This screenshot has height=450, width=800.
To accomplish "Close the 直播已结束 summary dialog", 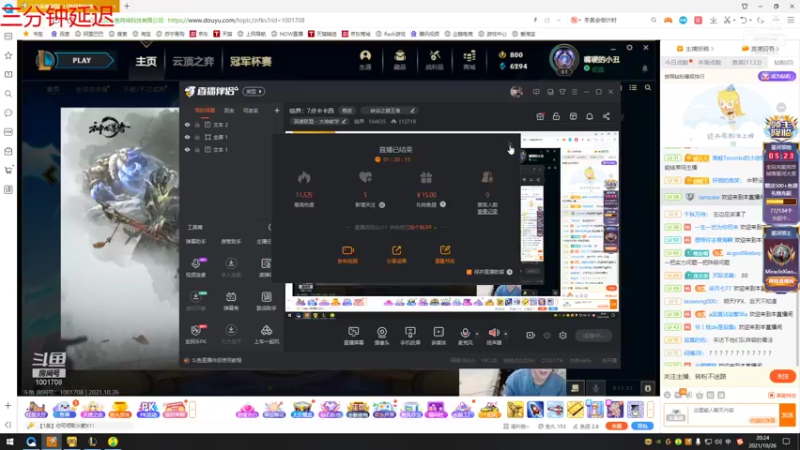I will coord(510,144).
